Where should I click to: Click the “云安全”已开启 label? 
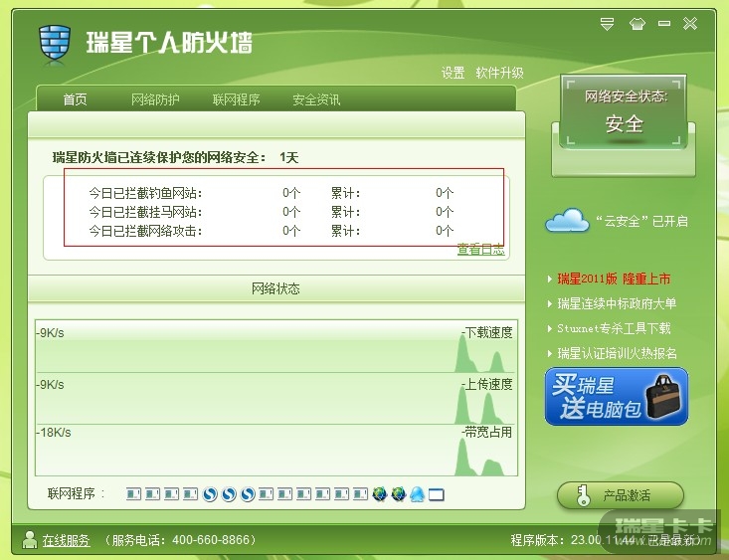click(x=642, y=221)
